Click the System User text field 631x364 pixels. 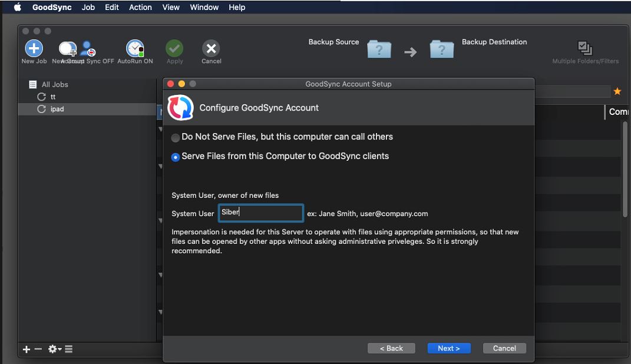[260, 213]
